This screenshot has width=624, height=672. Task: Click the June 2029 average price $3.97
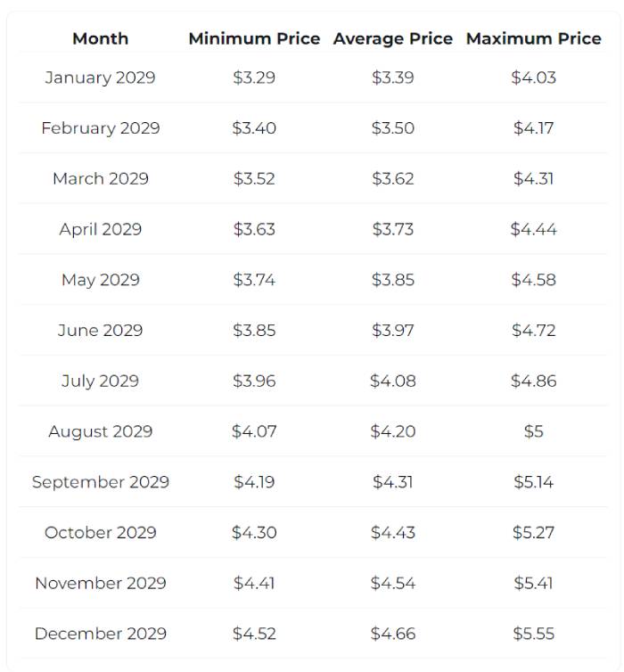coord(392,331)
